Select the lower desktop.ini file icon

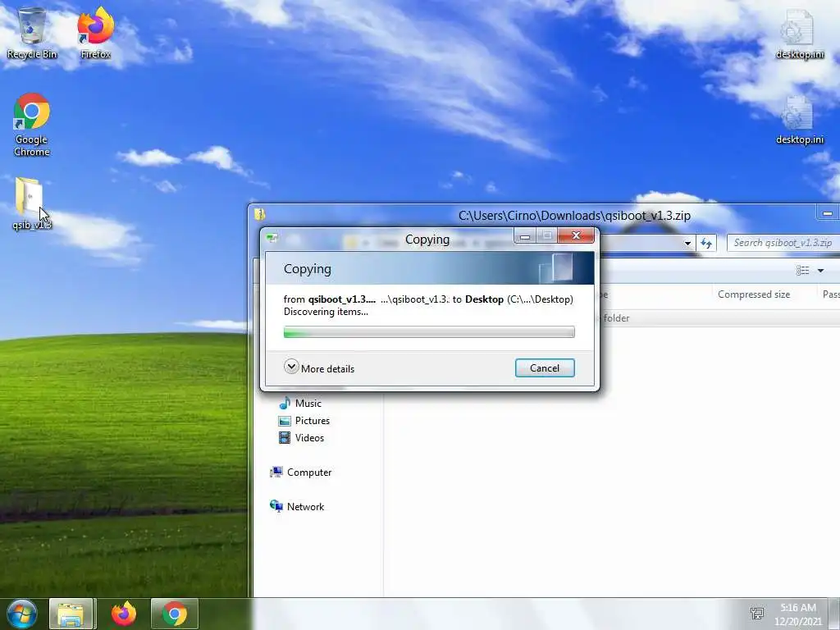pyautogui.click(x=799, y=120)
